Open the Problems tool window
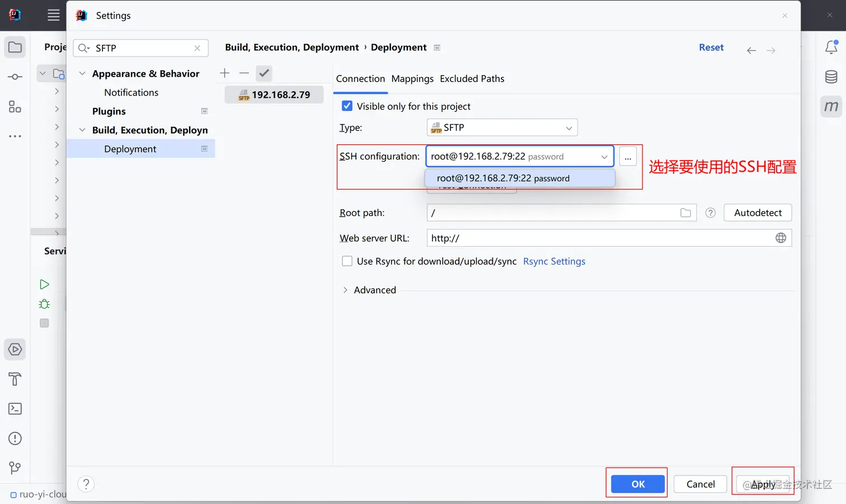Image resolution: width=846 pixels, height=504 pixels. (15, 439)
